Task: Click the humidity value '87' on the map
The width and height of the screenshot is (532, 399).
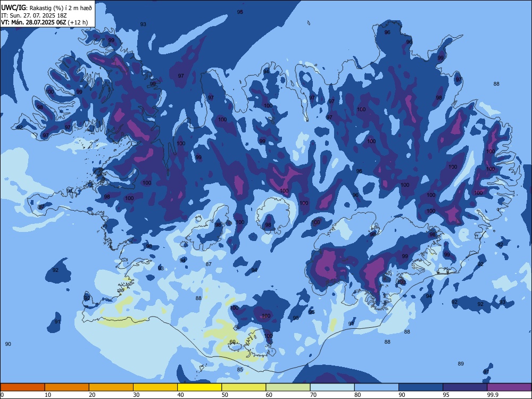Action: tap(209, 264)
